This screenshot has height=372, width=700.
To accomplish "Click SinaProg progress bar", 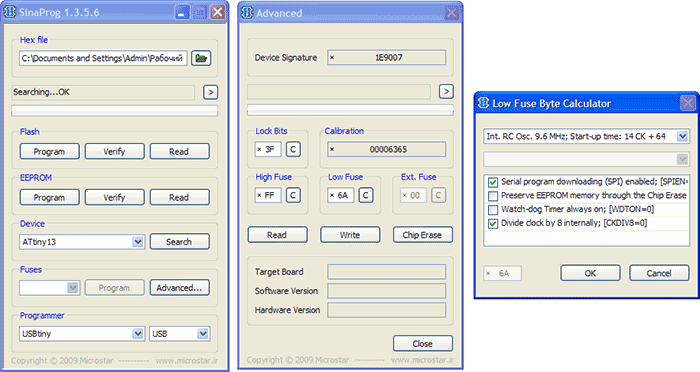I will 115,111.
